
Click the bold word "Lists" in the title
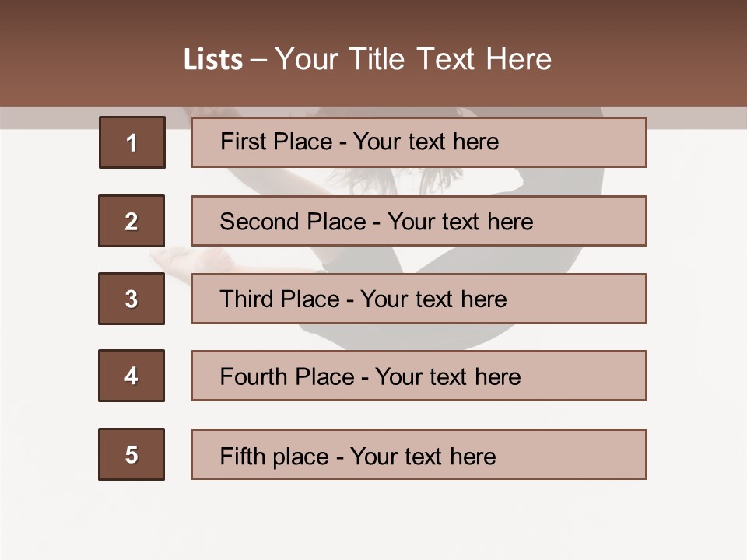[x=212, y=59]
